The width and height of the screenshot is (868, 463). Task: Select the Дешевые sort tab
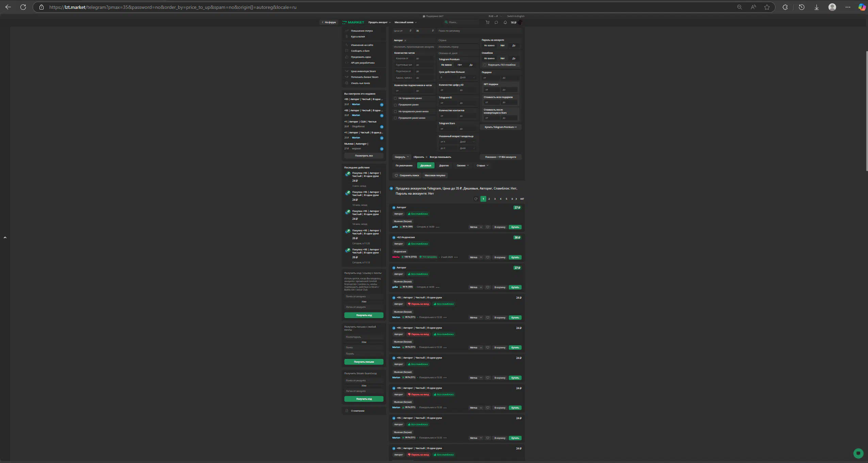[x=426, y=166]
